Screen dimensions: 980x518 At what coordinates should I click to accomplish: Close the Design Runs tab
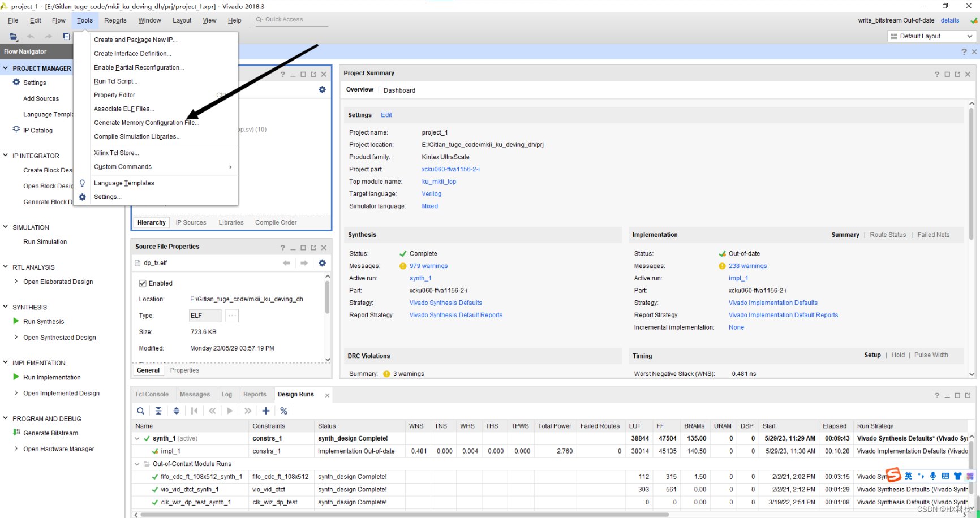click(x=327, y=395)
